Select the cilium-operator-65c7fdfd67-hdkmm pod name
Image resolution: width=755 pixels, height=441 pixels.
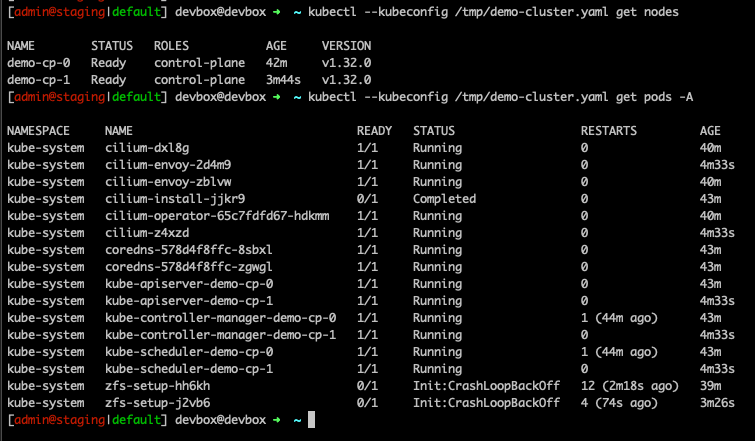217,216
